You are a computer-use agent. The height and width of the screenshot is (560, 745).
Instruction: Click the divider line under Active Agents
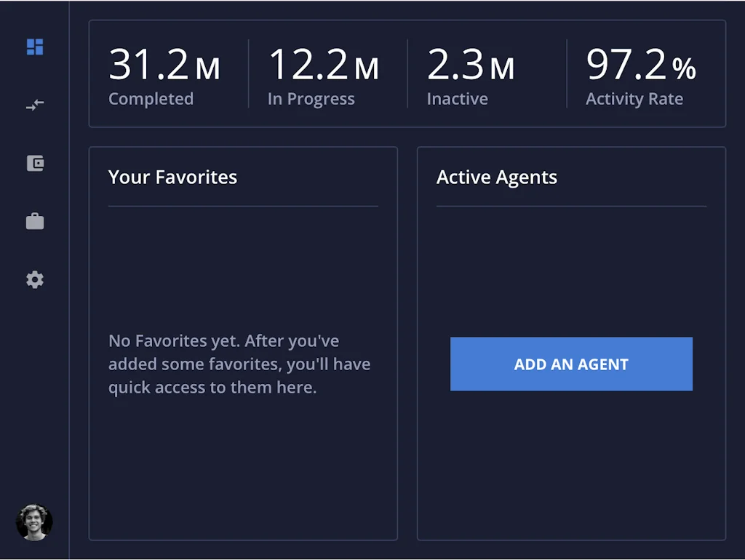coord(571,207)
